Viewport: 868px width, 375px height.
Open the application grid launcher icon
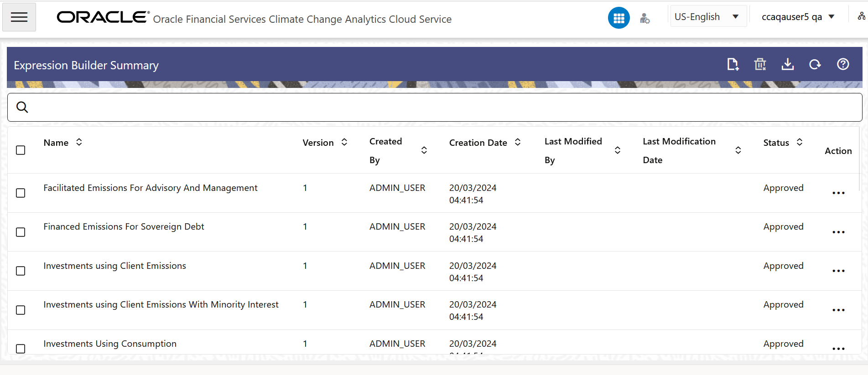619,18
